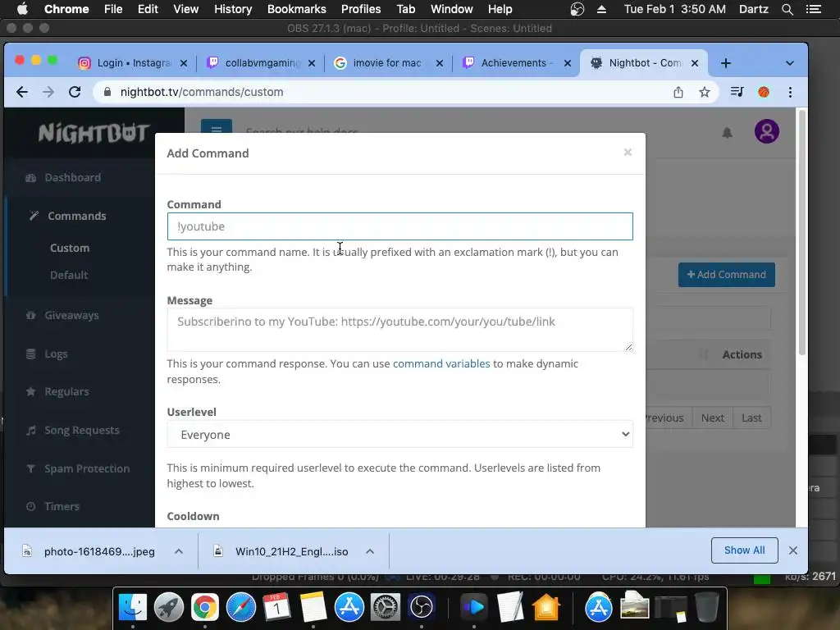The width and height of the screenshot is (840, 630).
Task: Open Default commands submenu item
Action: [x=69, y=275]
